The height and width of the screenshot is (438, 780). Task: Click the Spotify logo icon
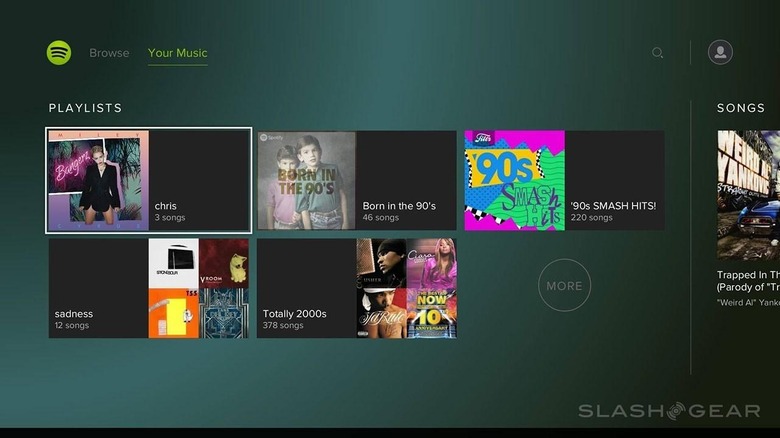59,53
